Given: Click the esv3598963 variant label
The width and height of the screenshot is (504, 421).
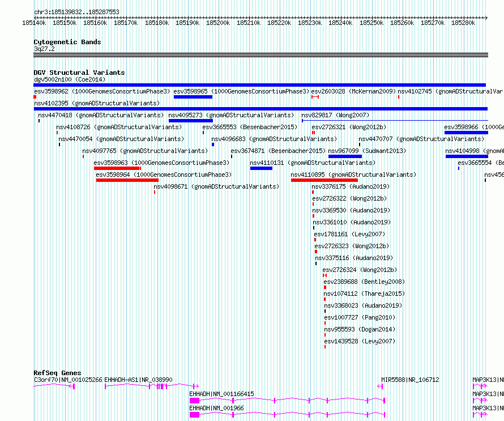Looking at the screenshot, I should point(162,163).
